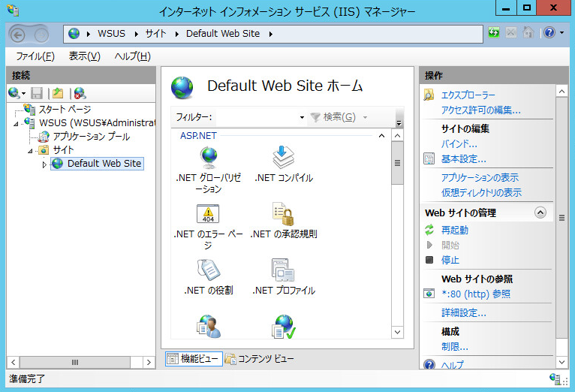Viewport: 575px width, 392px height.
Task: Switch to 機能ビュー tab
Action: click(x=194, y=359)
